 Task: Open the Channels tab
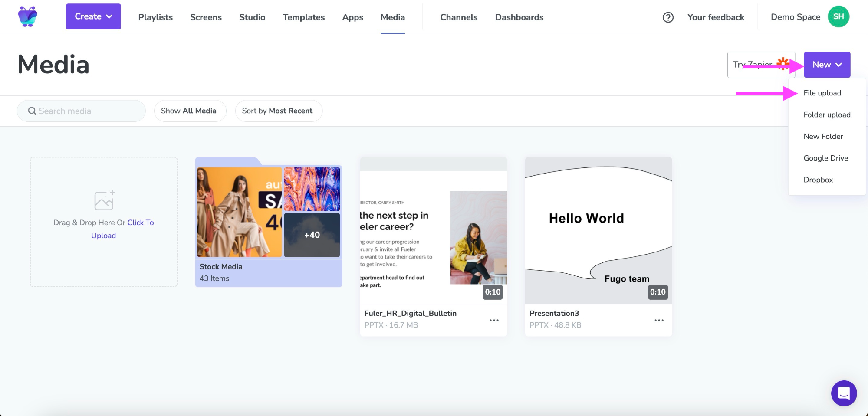(x=459, y=17)
